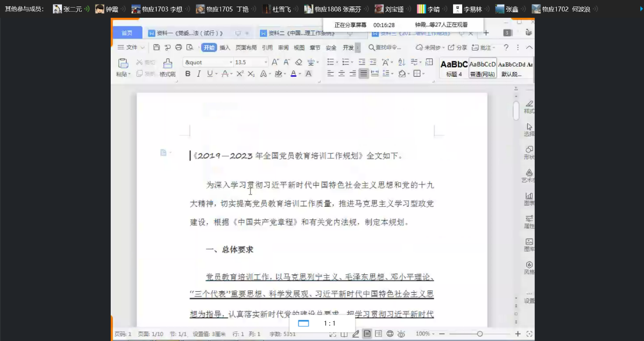
Task: Click the zoom slider in status bar
Action: (x=479, y=334)
